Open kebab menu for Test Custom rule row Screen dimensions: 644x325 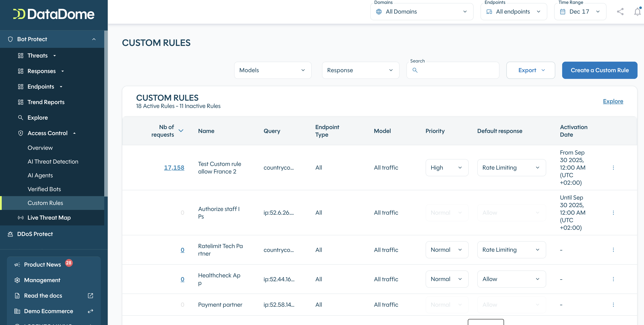click(x=613, y=168)
